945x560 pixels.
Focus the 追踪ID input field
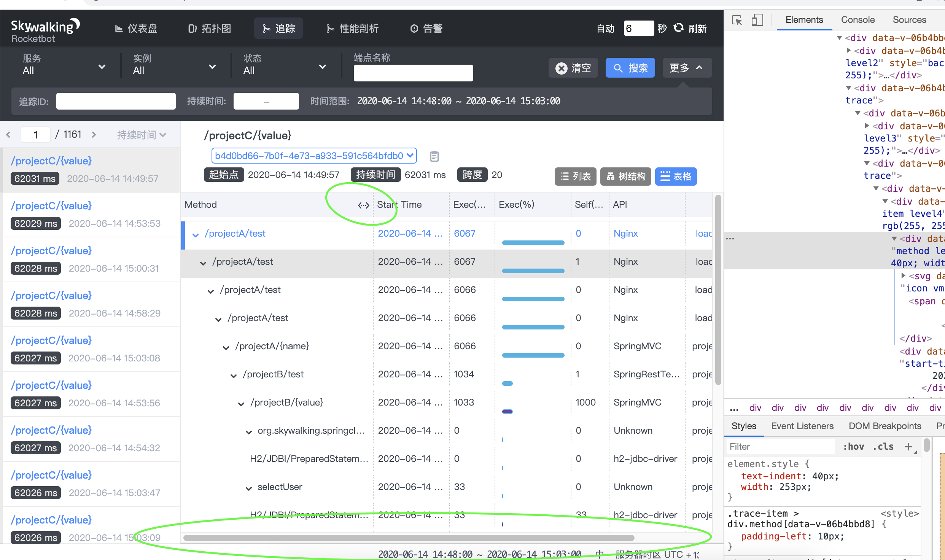[116, 101]
